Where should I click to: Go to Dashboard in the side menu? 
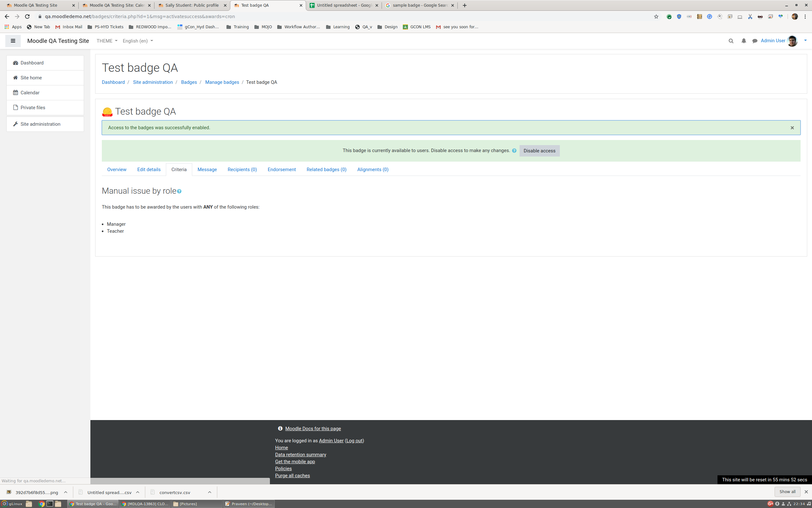pos(45,63)
